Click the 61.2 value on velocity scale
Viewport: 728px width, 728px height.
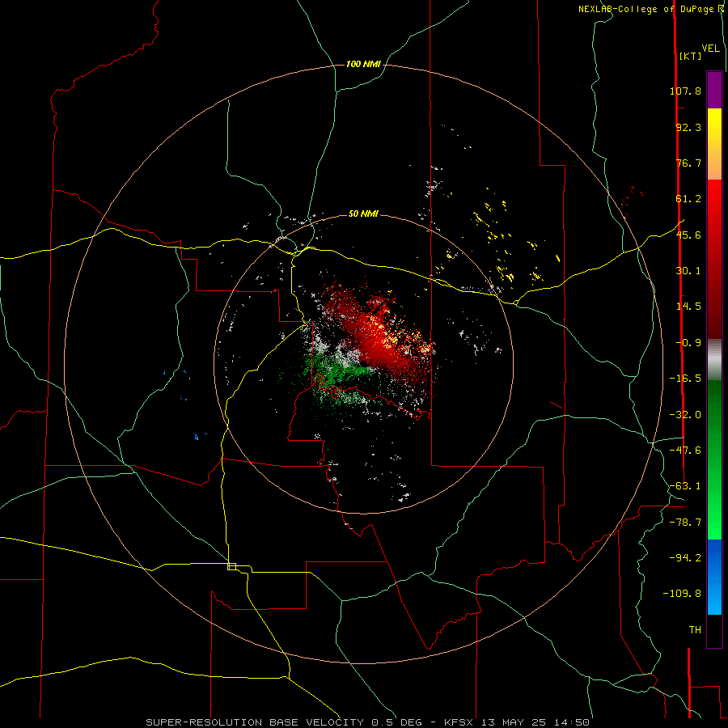tap(688, 199)
